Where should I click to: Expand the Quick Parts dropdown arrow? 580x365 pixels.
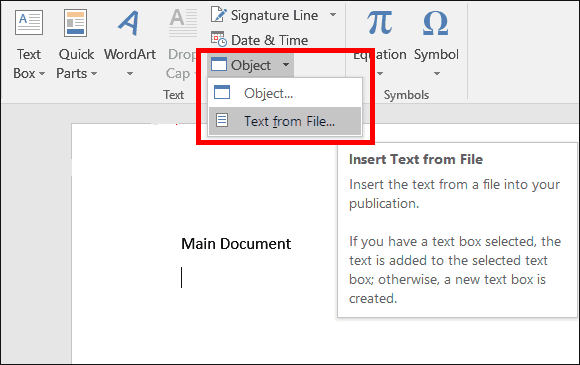point(94,74)
